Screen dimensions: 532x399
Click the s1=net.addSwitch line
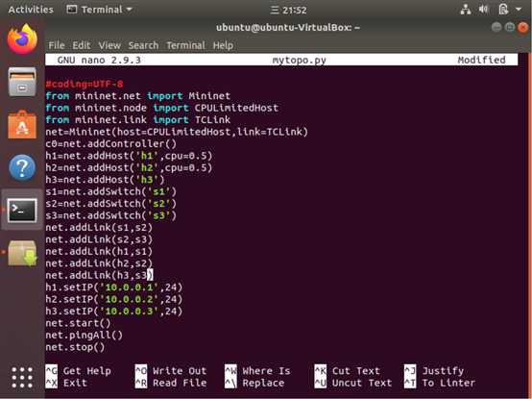click(111, 191)
